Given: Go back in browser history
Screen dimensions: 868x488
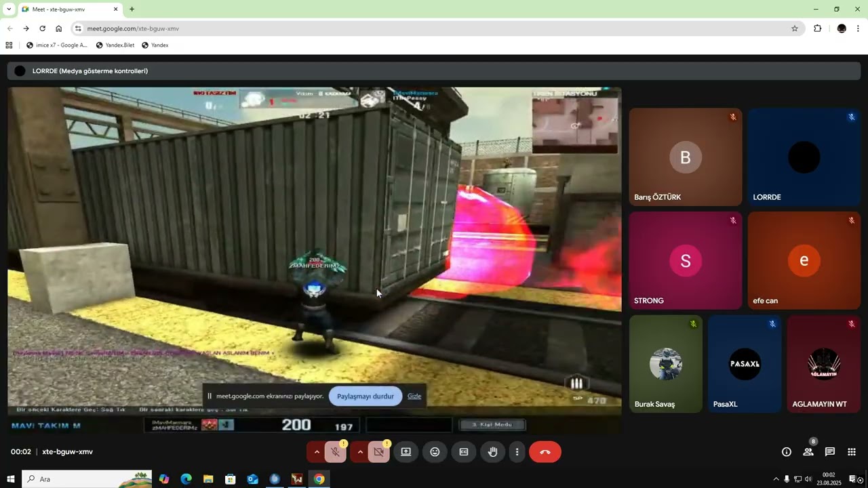Looking at the screenshot, I should click(9, 28).
